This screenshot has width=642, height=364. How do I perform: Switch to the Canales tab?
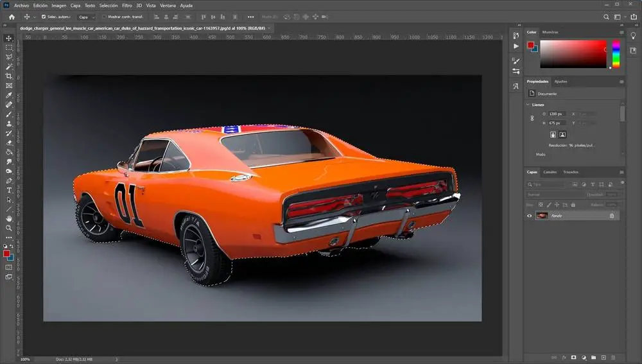coord(550,172)
